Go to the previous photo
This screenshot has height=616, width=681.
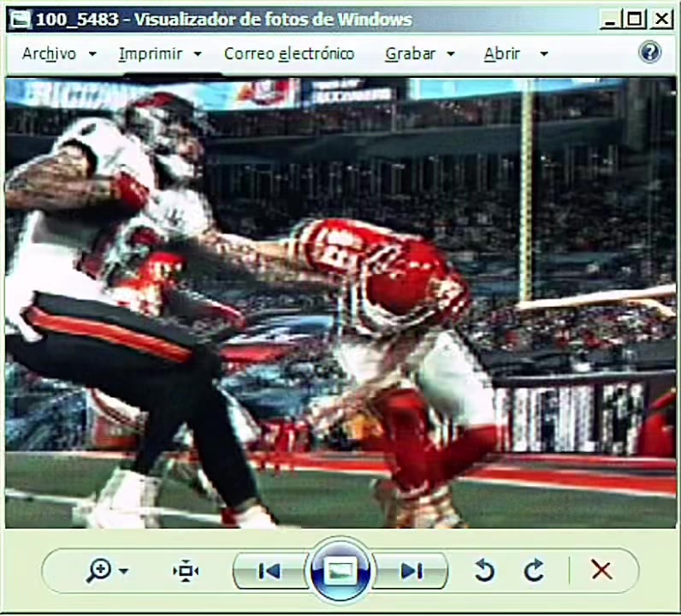pyautogui.click(x=269, y=571)
